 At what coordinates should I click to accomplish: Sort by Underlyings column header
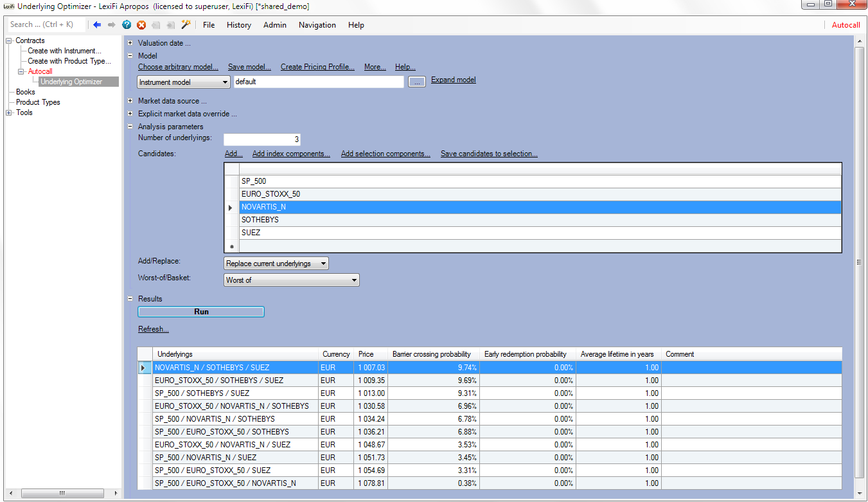pyautogui.click(x=235, y=354)
